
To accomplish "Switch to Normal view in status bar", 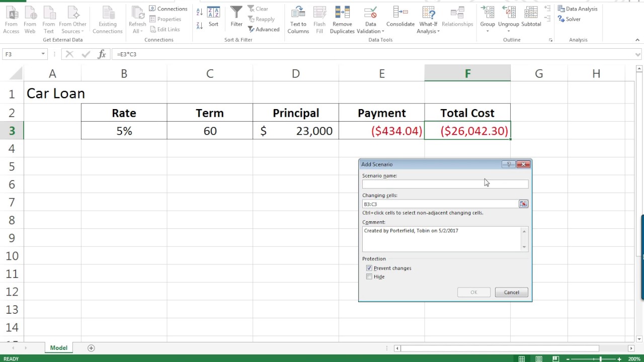I will pyautogui.click(x=522, y=358).
